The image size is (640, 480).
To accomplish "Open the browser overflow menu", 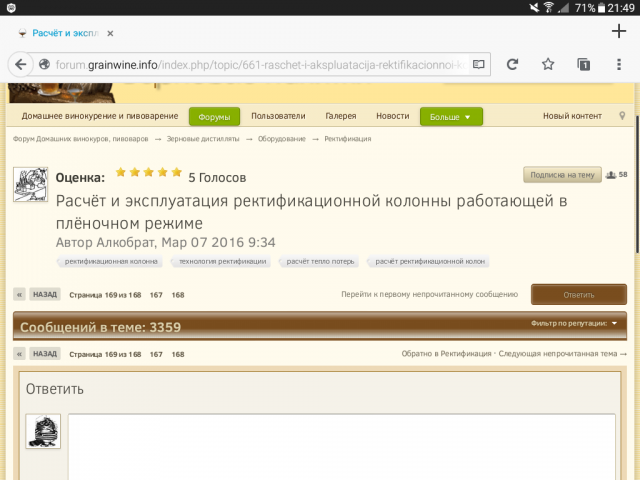I will click(619, 65).
